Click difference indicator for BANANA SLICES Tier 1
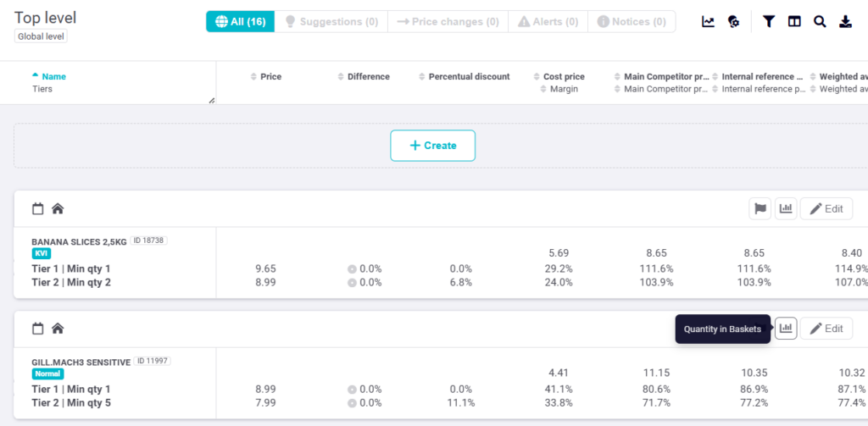Image resolution: width=868 pixels, height=426 pixels. pyautogui.click(x=352, y=268)
